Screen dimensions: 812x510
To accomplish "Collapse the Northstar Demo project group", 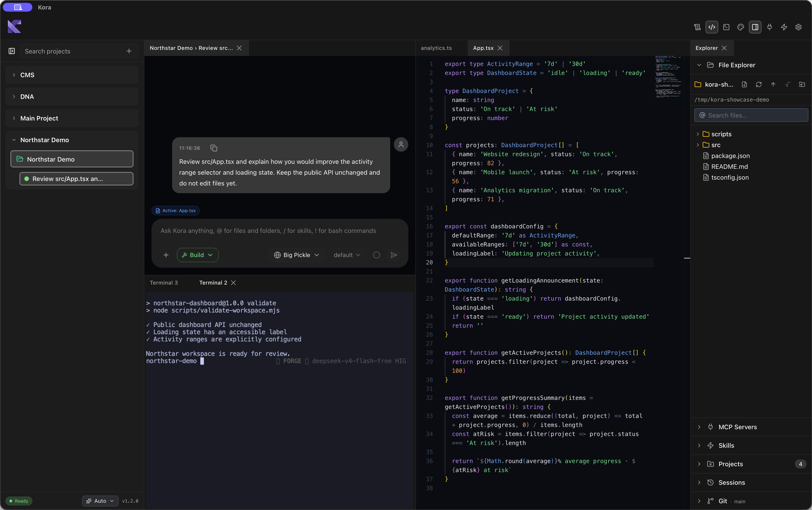I will click(72, 140).
